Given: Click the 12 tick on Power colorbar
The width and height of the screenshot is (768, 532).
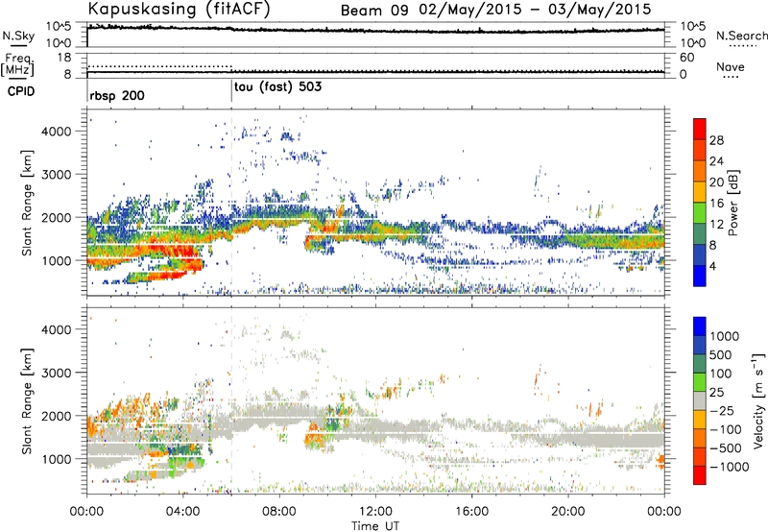Looking at the screenshot, I should coord(716,225).
